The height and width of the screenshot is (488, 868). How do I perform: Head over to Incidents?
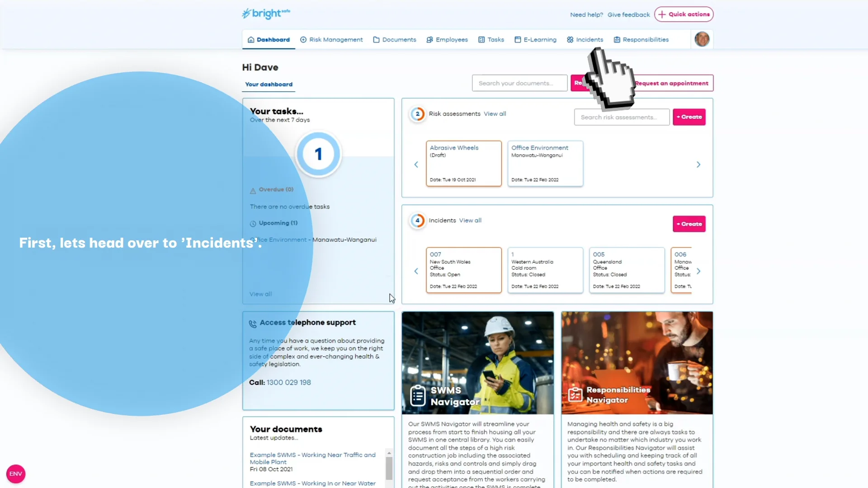[x=585, y=40]
